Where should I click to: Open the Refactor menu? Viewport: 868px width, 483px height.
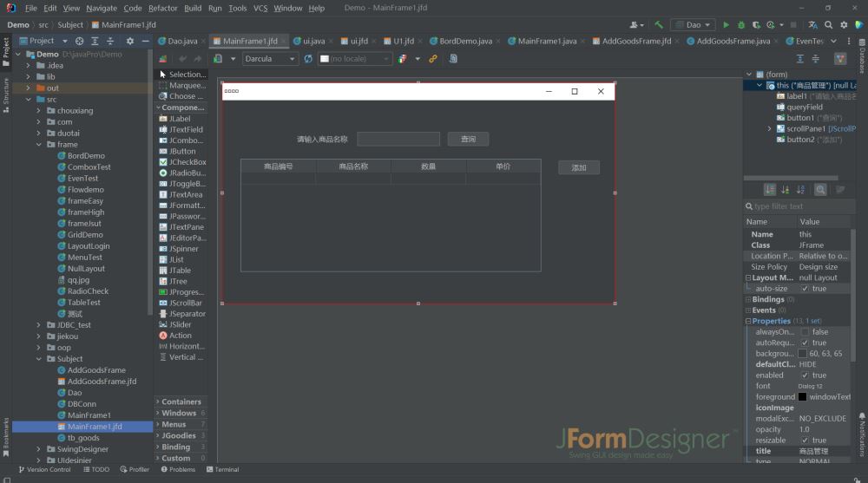coord(162,8)
